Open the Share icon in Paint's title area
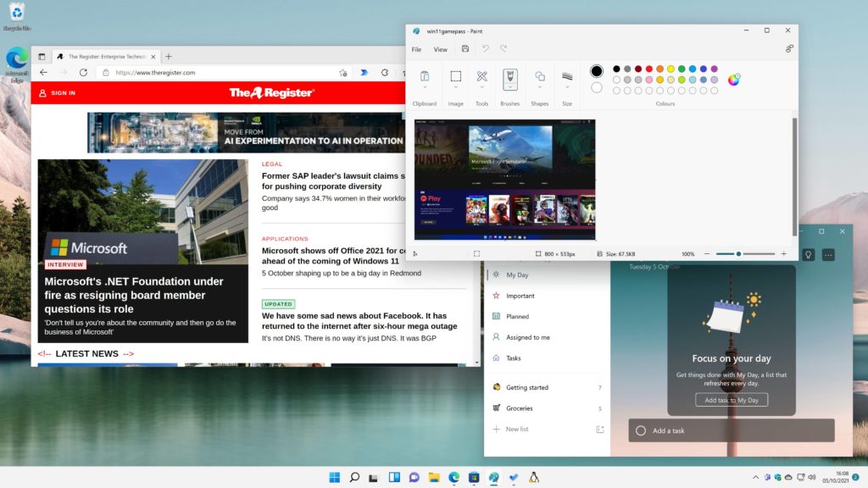Image resolution: width=868 pixels, height=488 pixels. [x=789, y=48]
